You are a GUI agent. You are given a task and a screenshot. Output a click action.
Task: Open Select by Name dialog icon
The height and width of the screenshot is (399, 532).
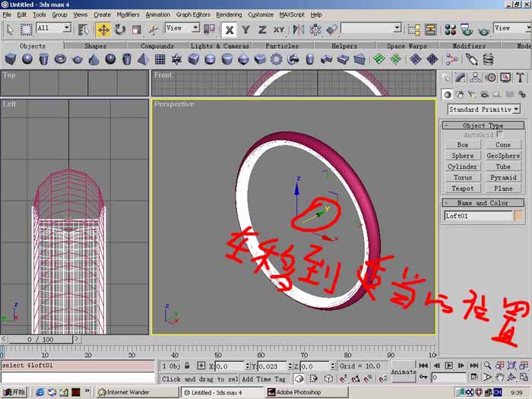[x=83, y=30]
